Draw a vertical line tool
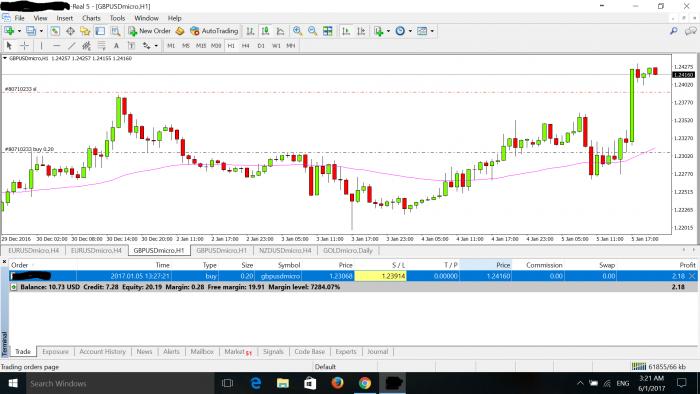This screenshot has width=700, height=394. pyautogui.click(x=41, y=46)
